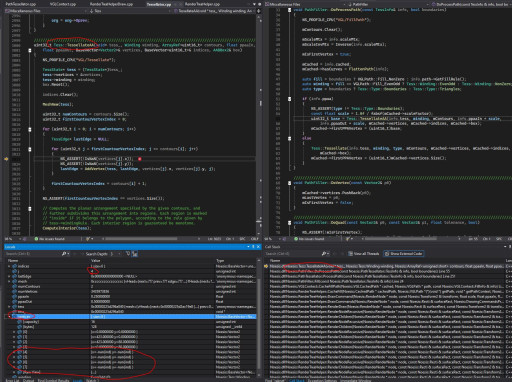Toggle the highlighted filter icon in Locals toolbar
This screenshot has height=382, width=512.
tap(134, 254)
